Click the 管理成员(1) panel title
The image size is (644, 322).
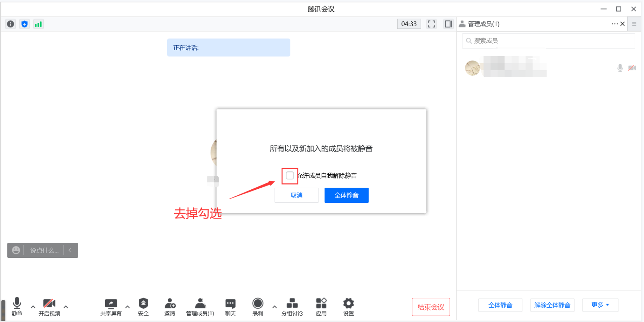[x=484, y=24]
